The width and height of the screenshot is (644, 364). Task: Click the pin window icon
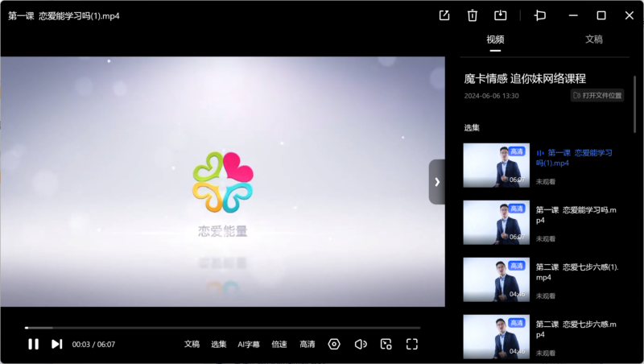540,15
